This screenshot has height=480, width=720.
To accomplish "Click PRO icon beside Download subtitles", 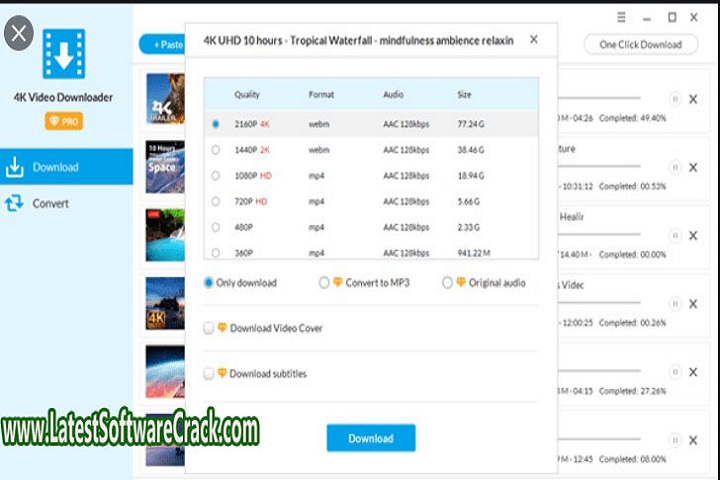I will 222,373.
